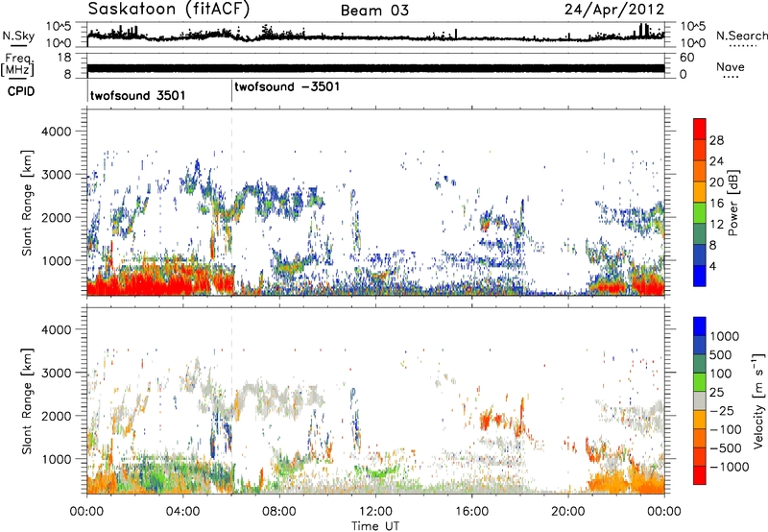Click the "2000" tick on power panel axis
This screenshot has width=768, height=532.
pos(56,217)
